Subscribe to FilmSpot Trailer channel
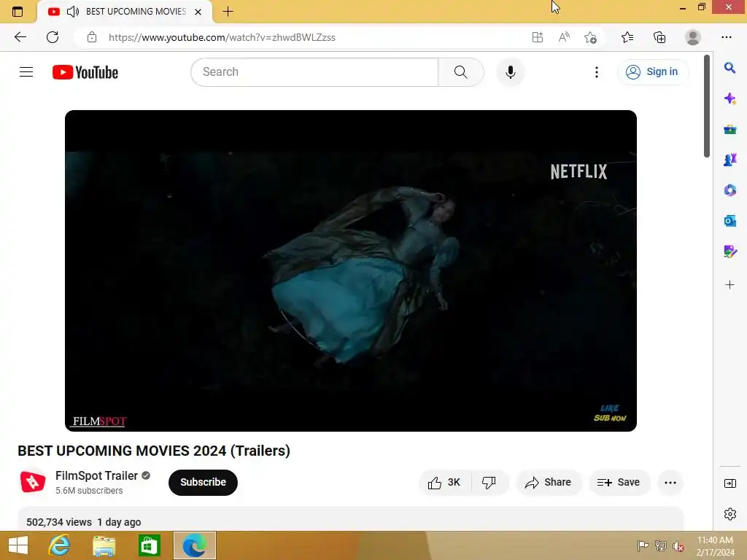Screen dimensions: 747x560 point(203,483)
